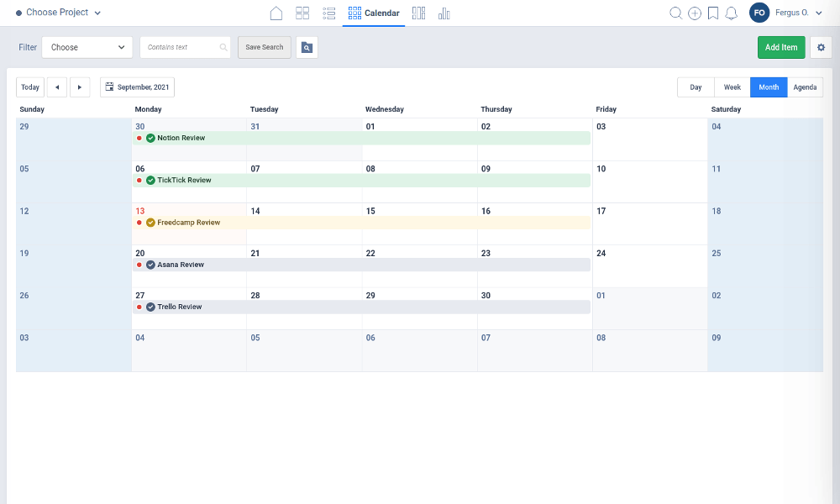Open the reports chart icon
The height and width of the screenshot is (504, 840).
(x=444, y=13)
